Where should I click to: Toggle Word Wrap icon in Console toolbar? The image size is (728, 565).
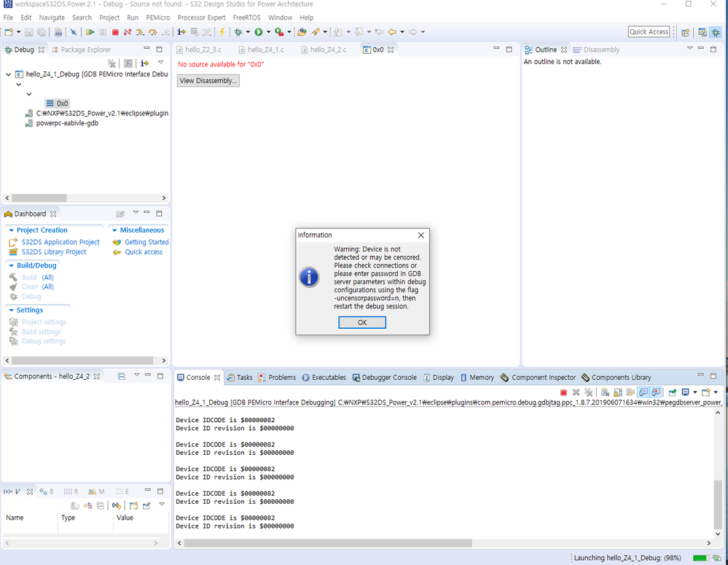(630, 392)
